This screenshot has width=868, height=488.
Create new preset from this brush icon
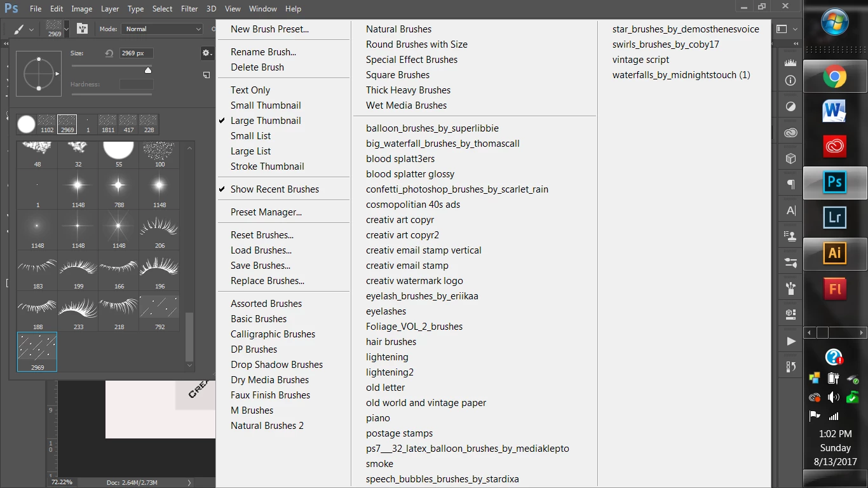[x=207, y=75]
